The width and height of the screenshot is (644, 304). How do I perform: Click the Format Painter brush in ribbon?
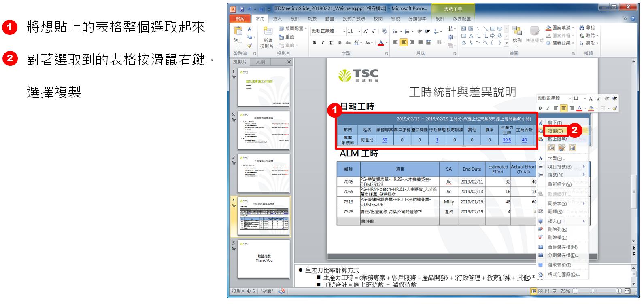coord(249,45)
